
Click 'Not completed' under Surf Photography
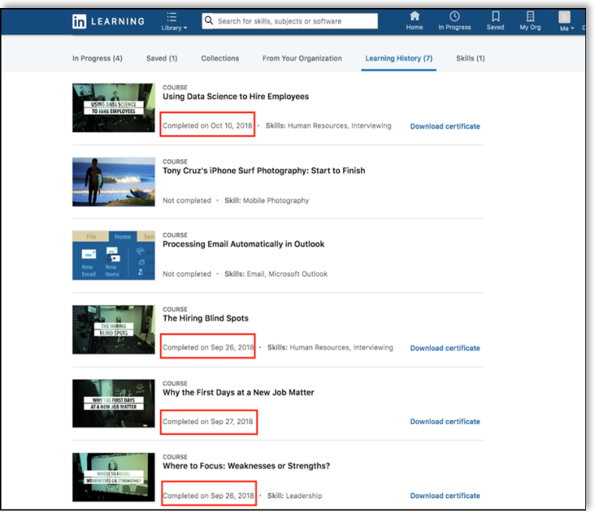point(187,200)
